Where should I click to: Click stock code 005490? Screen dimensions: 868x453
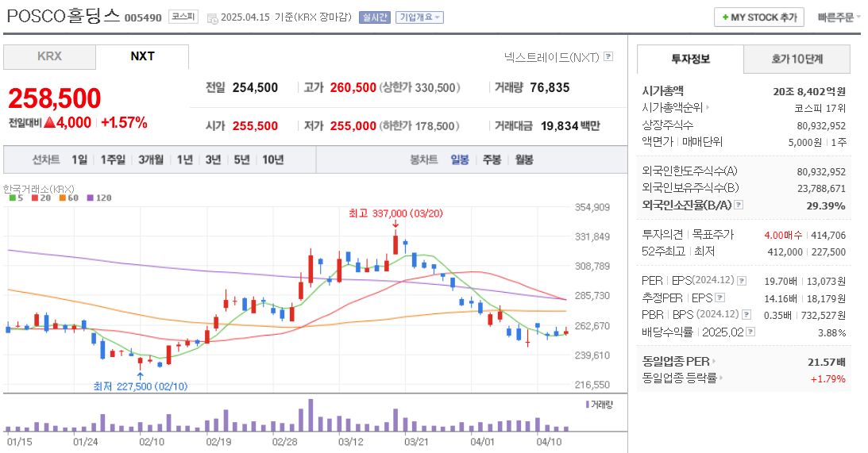click(x=143, y=18)
